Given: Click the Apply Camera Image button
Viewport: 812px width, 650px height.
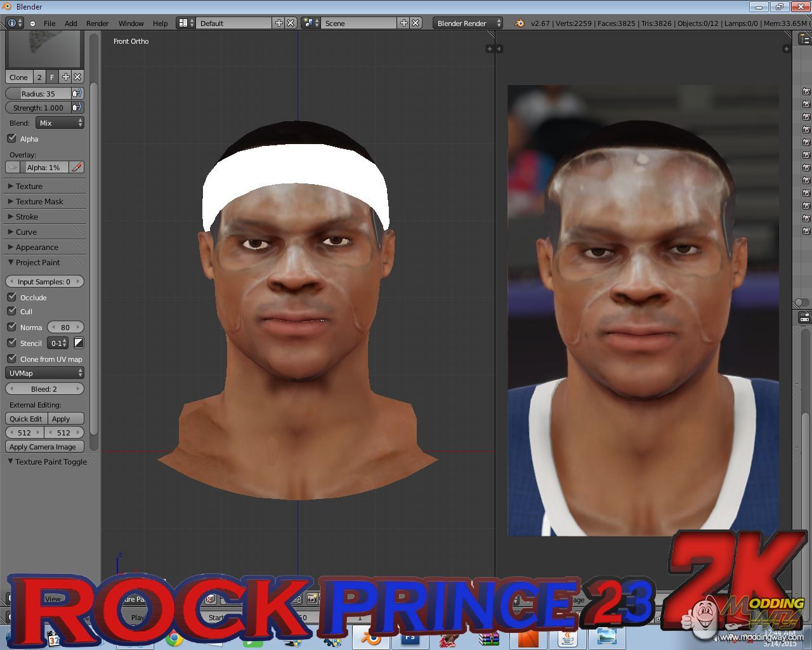Looking at the screenshot, I should pos(44,447).
